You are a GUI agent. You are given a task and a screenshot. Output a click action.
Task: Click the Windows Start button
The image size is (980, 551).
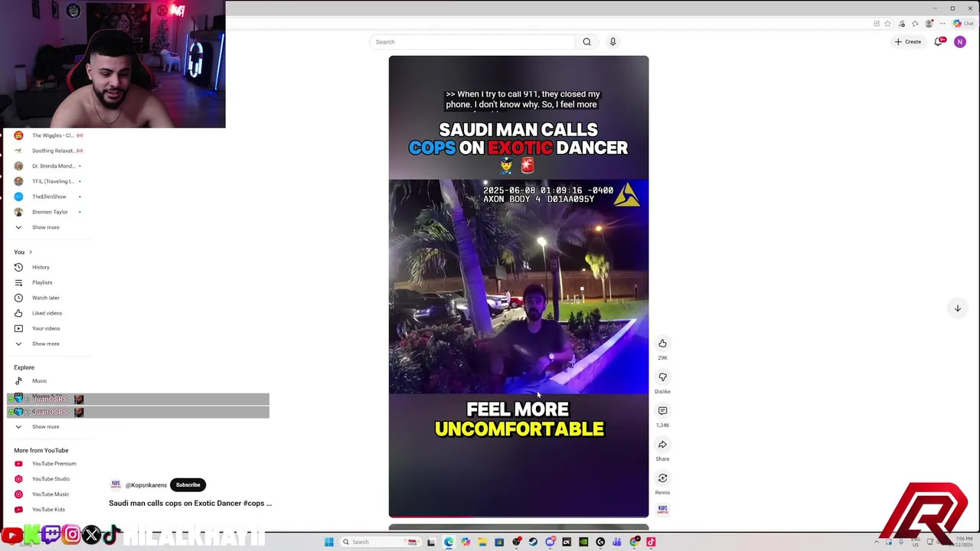click(x=329, y=542)
